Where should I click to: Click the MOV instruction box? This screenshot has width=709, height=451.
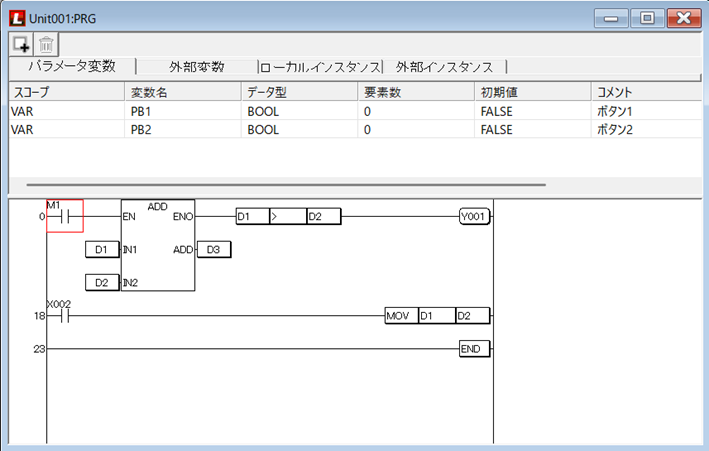(x=400, y=315)
